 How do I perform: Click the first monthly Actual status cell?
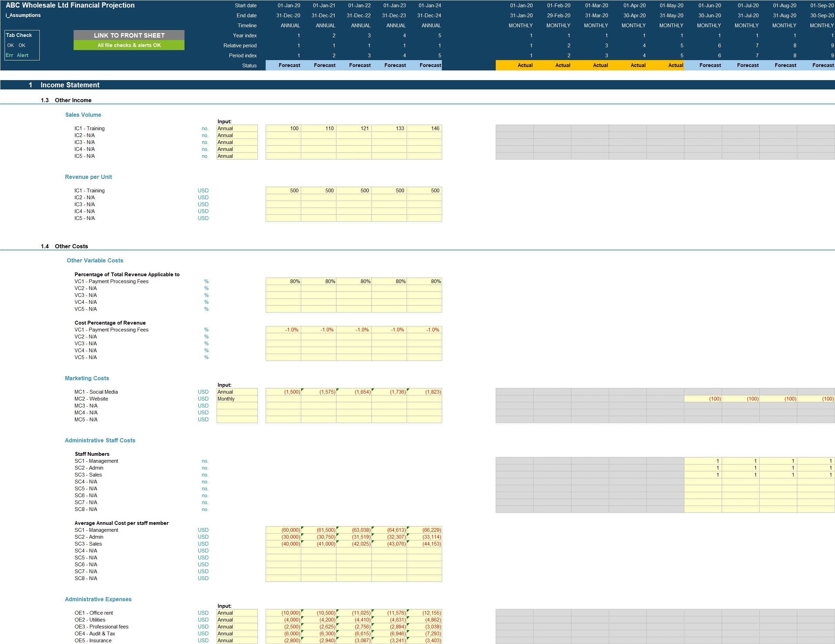tap(515, 65)
